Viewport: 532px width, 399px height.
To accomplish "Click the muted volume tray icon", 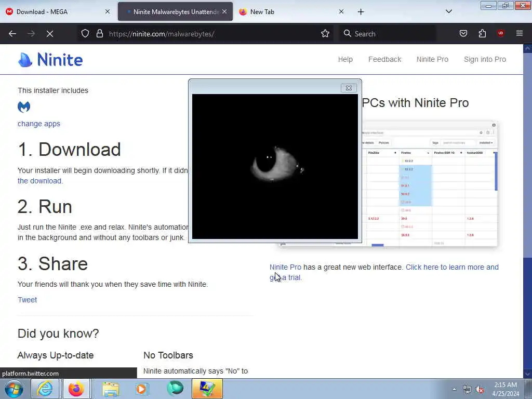I will point(480,390).
